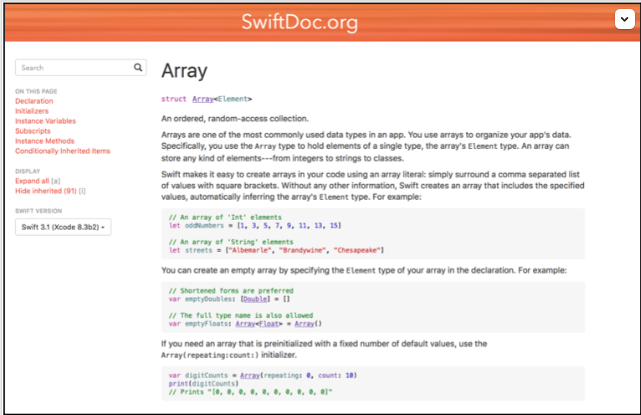Image resolution: width=641 pixels, height=415 pixels.
Task: Open the Array link in digitCounts line
Action: [x=250, y=375]
